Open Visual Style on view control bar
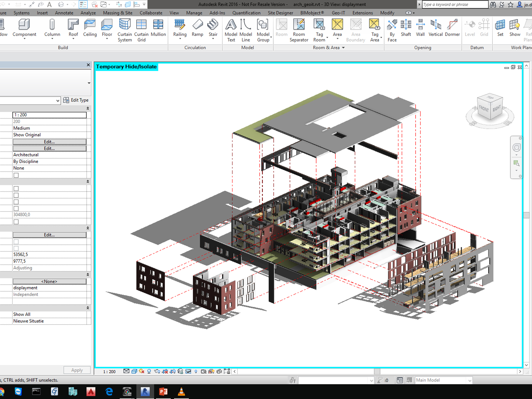 [x=134, y=371]
